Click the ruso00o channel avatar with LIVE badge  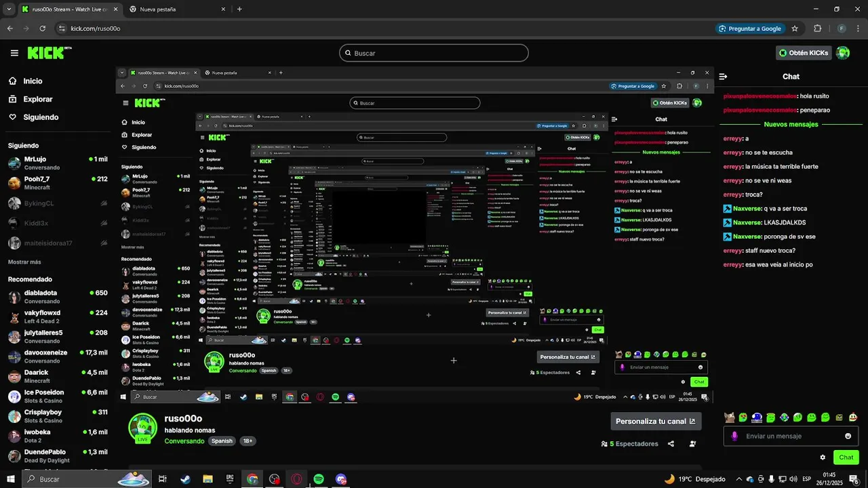[x=142, y=428]
